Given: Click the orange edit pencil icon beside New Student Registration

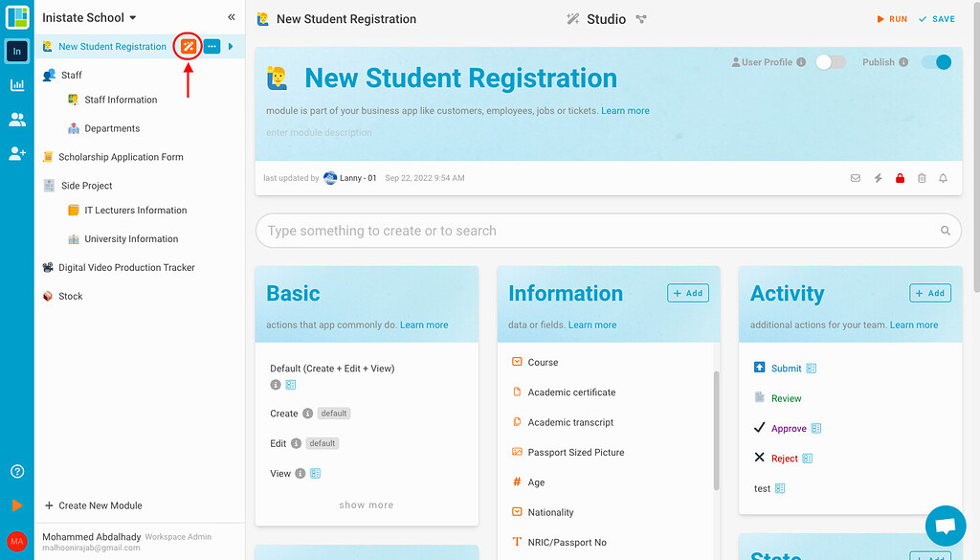Looking at the screenshot, I should tap(188, 46).
